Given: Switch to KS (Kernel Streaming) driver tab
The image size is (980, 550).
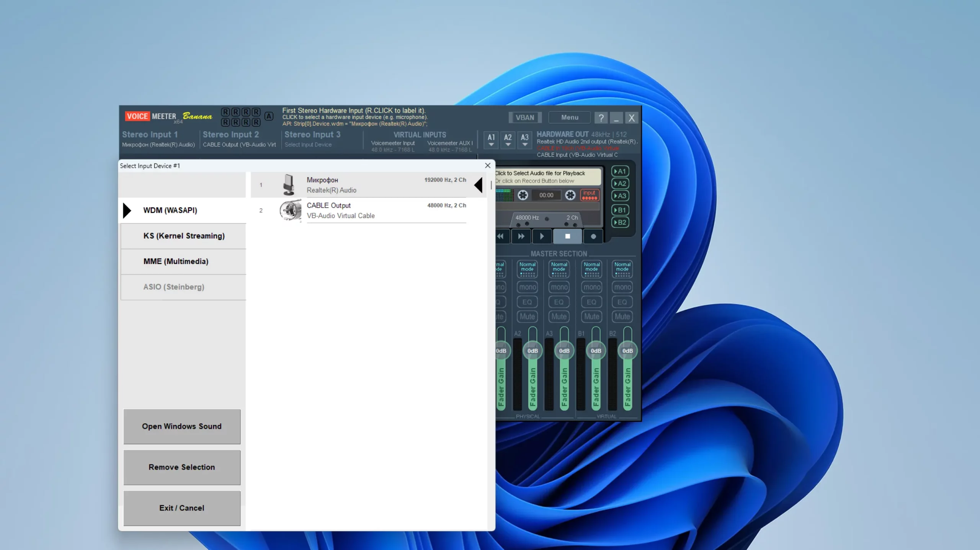Looking at the screenshot, I should pyautogui.click(x=184, y=236).
